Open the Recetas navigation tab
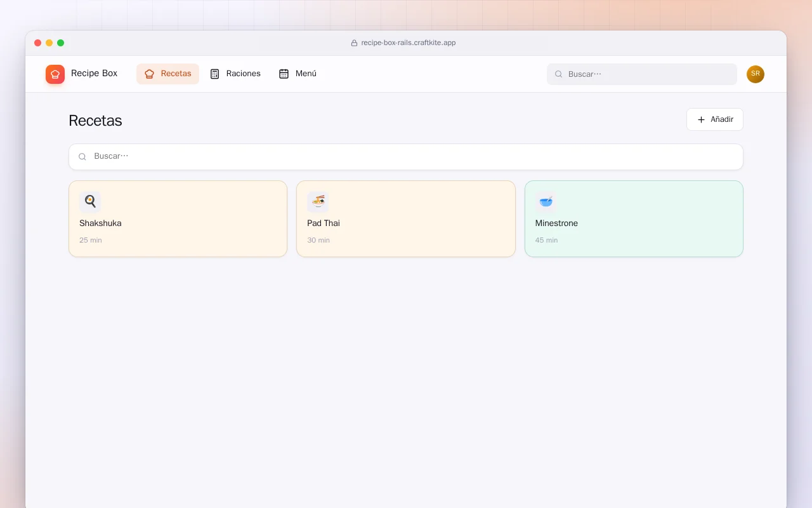The width and height of the screenshot is (812, 508). point(167,74)
